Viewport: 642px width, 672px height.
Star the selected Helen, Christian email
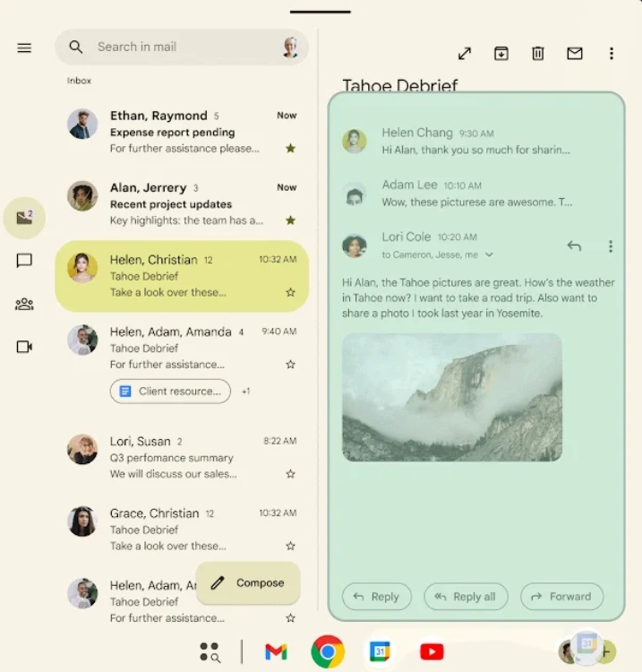pos(290,292)
